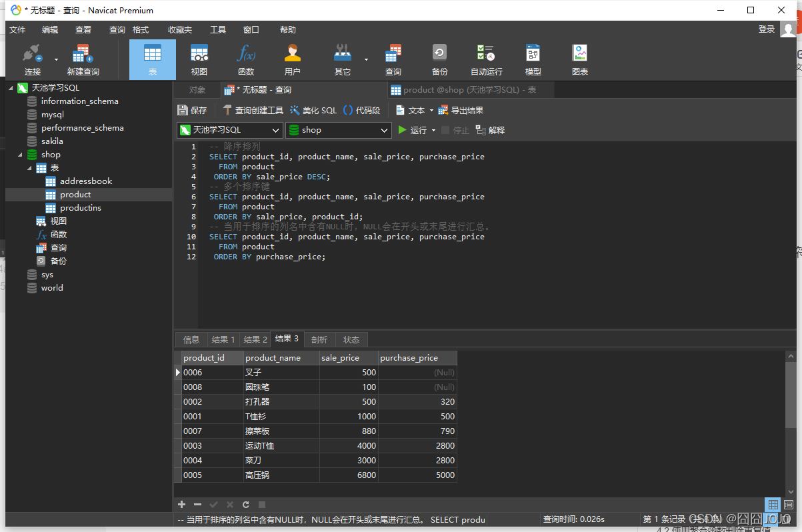This screenshot has height=532, width=802.
Task: Select the productins table in tree
Action: point(81,208)
